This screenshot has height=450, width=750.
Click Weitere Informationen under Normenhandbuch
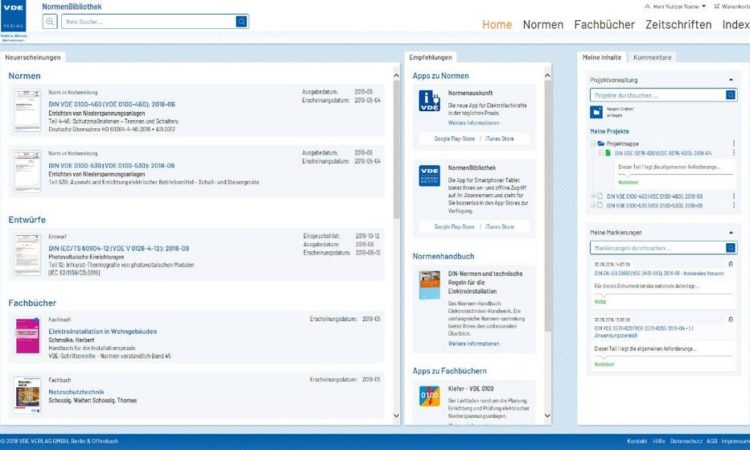pos(474,344)
